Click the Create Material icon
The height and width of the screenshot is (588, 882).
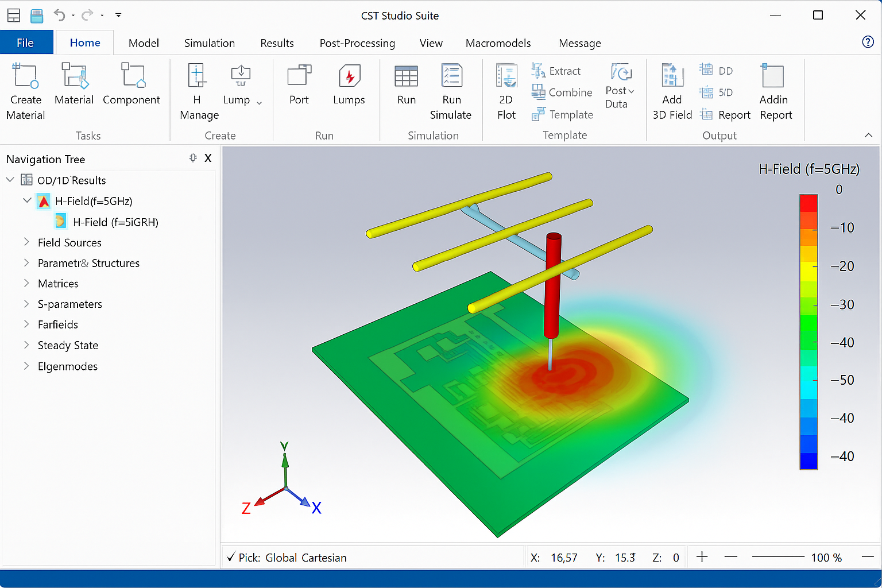coord(25,76)
